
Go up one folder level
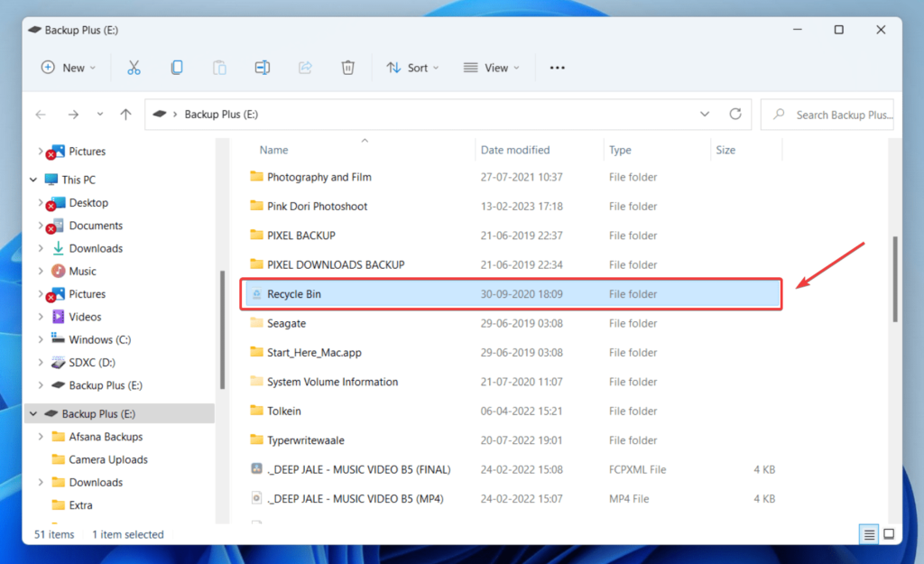click(x=125, y=114)
